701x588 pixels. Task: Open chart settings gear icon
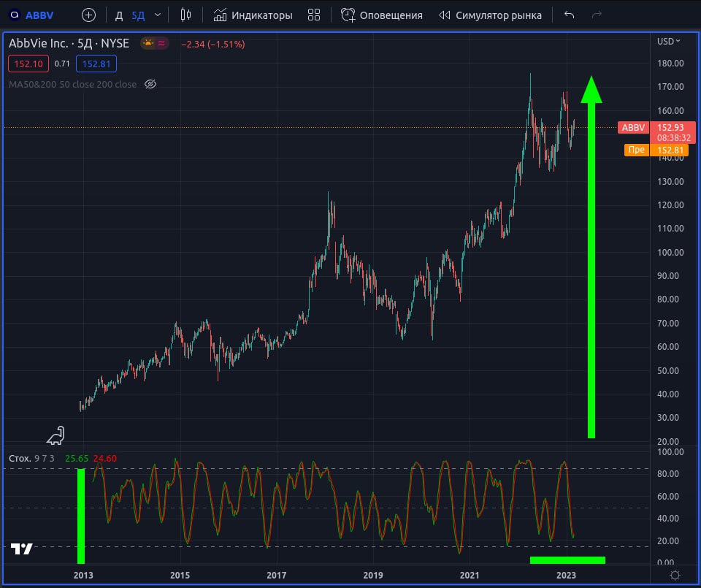click(675, 575)
